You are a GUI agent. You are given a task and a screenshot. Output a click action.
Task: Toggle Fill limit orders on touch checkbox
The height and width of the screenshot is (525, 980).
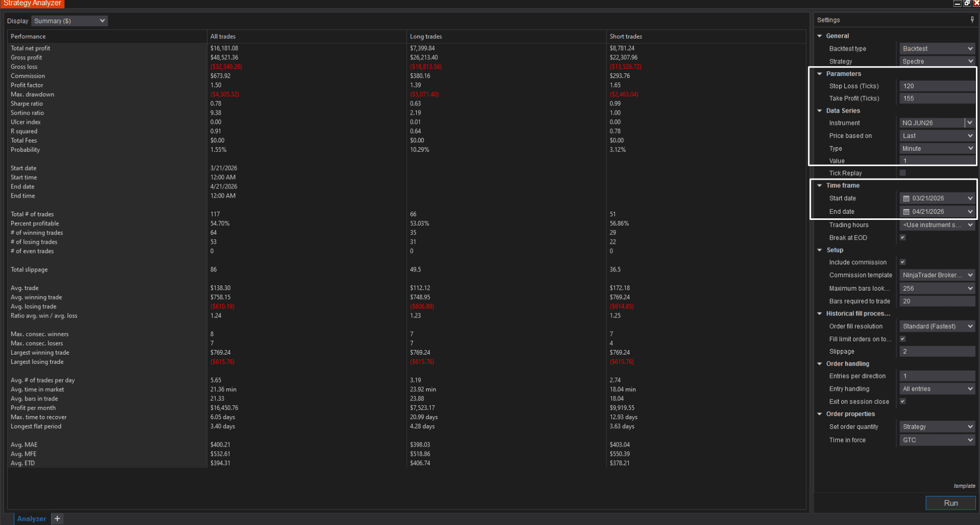click(903, 339)
